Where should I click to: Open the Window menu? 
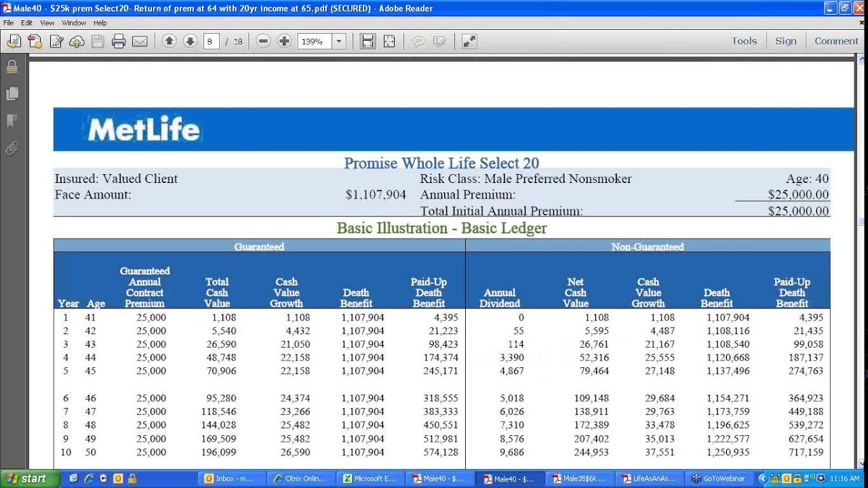pos(74,22)
